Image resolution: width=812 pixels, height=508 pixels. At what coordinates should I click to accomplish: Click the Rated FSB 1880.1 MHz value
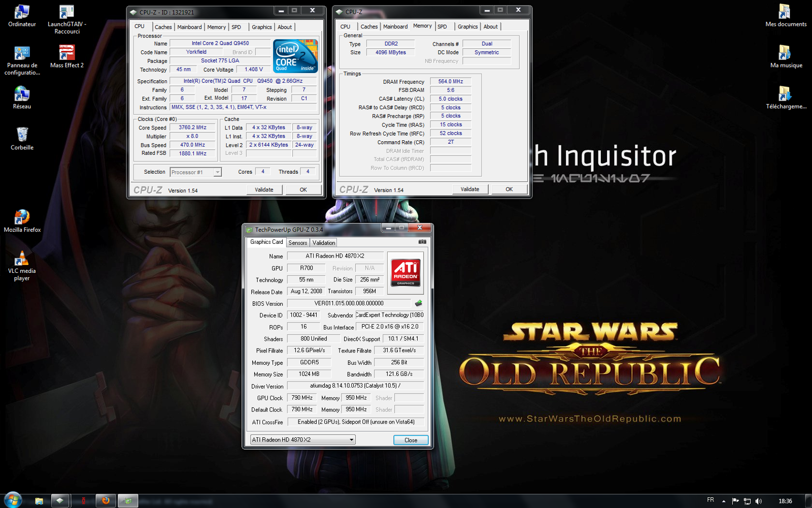[x=193, y=153]
